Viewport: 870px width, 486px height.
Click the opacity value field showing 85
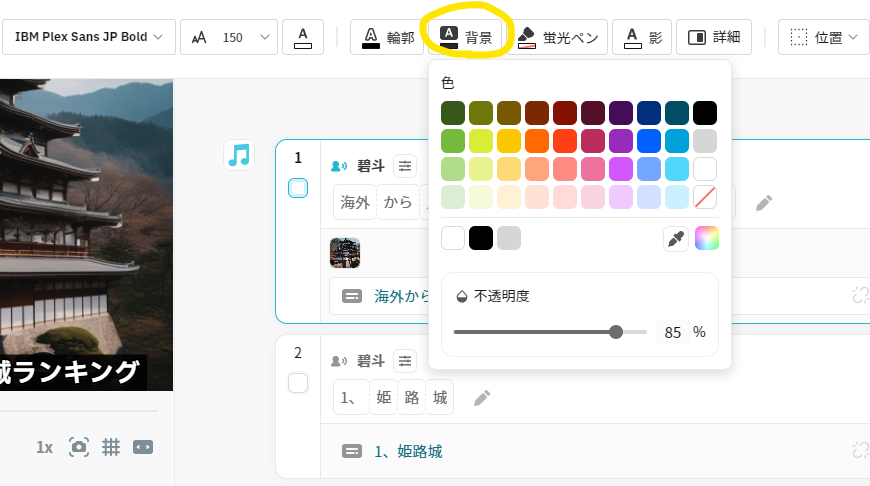pos(672,332)
